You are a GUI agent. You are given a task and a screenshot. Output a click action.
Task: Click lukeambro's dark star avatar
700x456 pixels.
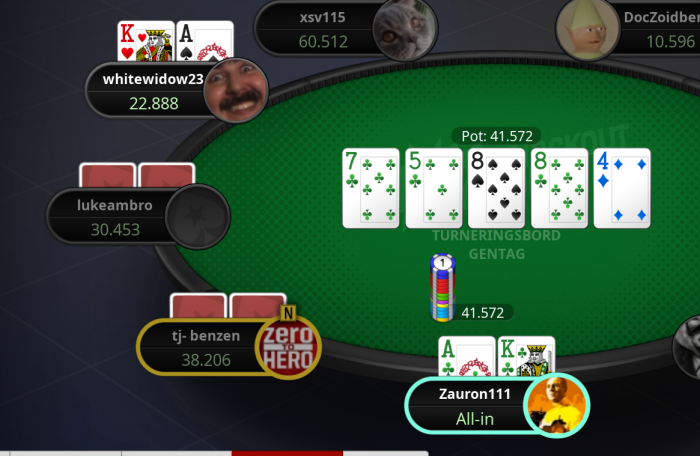(198, 217)
